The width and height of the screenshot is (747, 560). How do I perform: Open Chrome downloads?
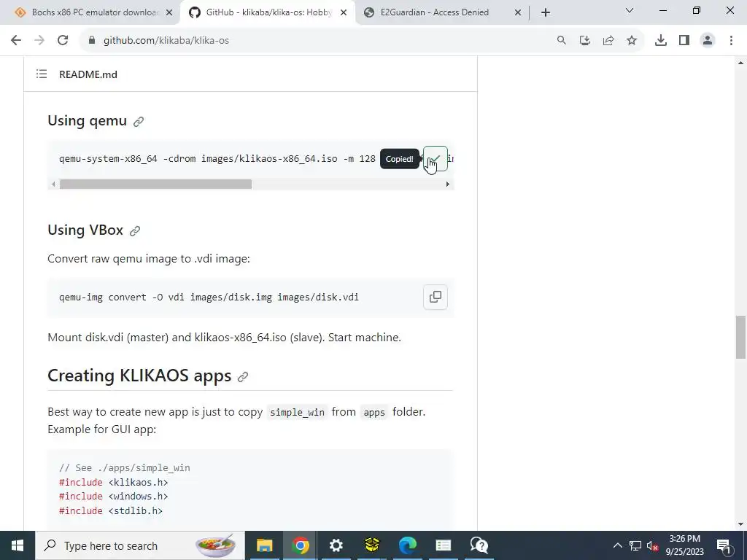[661, 41]
